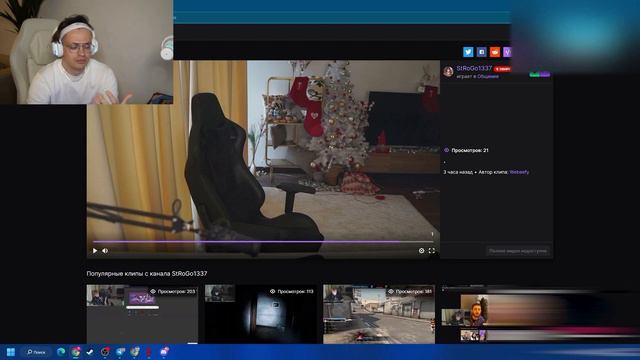This screenshot has width=640, height=360.
Task: Open popular clip with 381 views
Action: 379,314
